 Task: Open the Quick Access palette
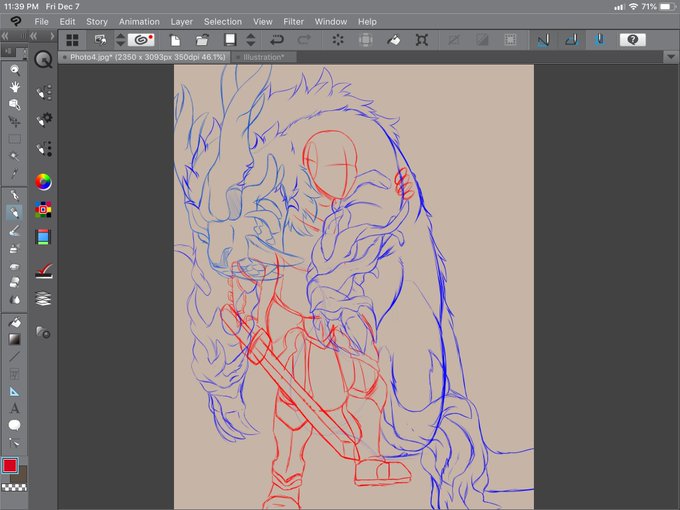[43, 59]
